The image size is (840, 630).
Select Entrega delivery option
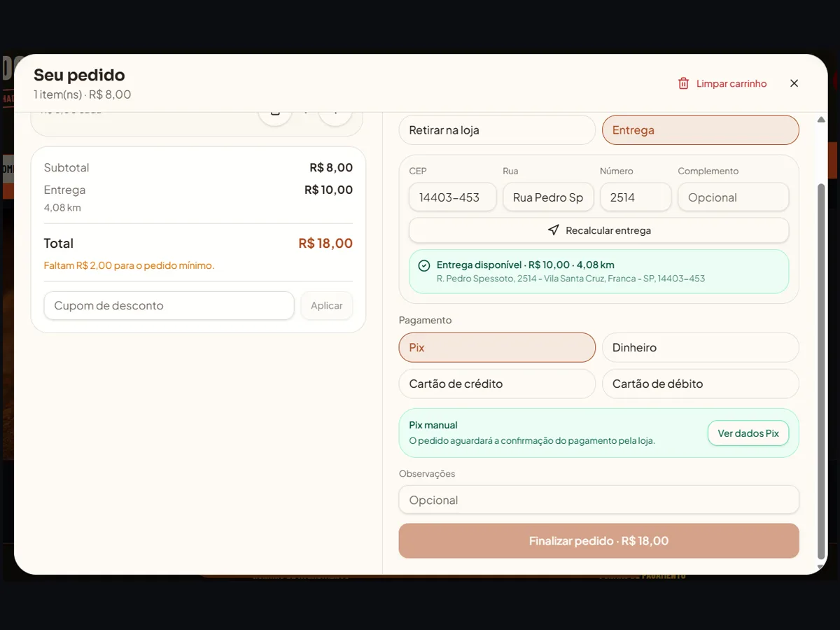tap(700, 130)
